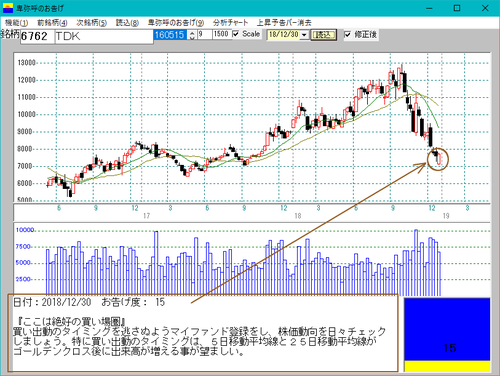500x376 pixels.
Task: Click the 5000 volume axis label
Action: coord(23,263)
